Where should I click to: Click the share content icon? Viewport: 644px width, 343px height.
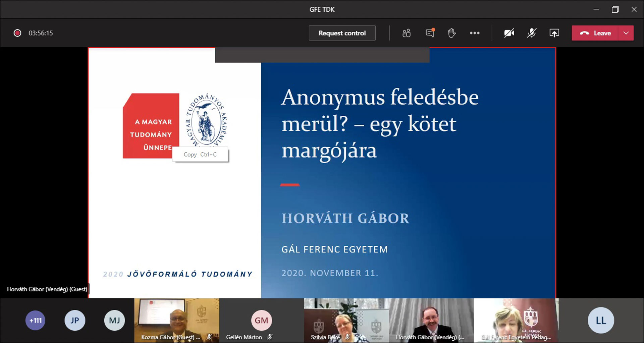tap(554, 33)
